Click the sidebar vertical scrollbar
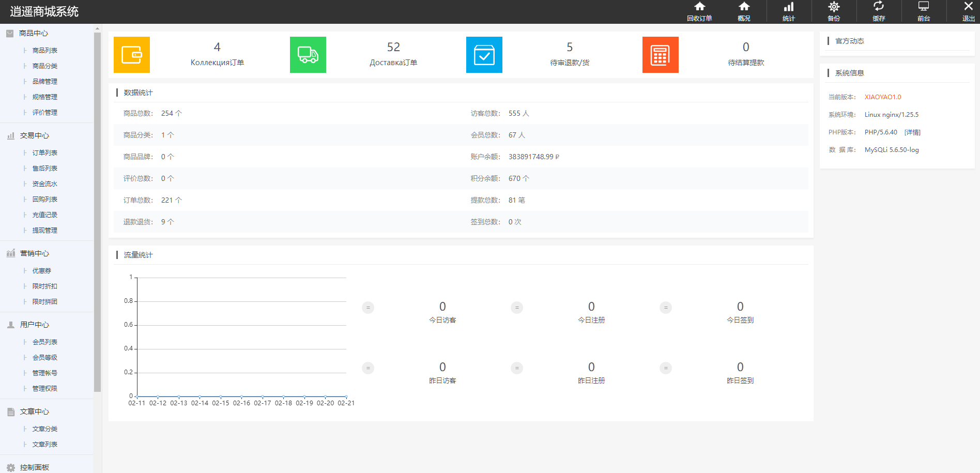Image resolution: width=980 pixels, height=473 pixels. (x=97, y=207)
